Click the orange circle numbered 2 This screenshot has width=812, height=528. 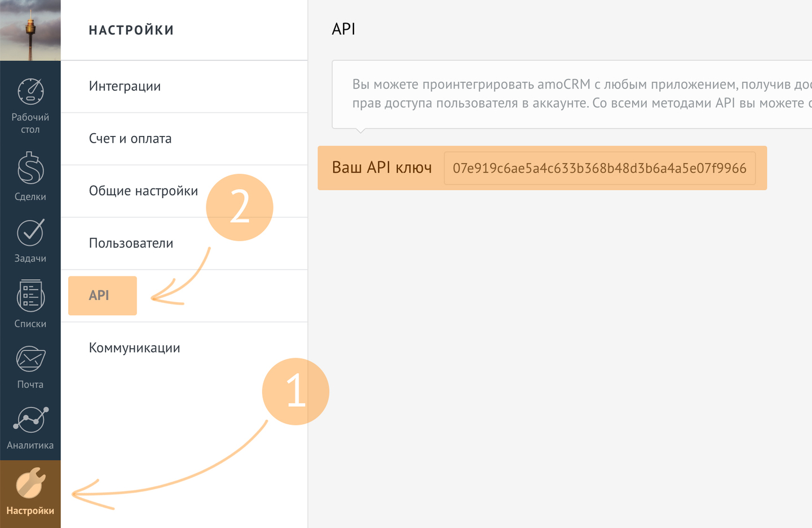tap(240, 207)
